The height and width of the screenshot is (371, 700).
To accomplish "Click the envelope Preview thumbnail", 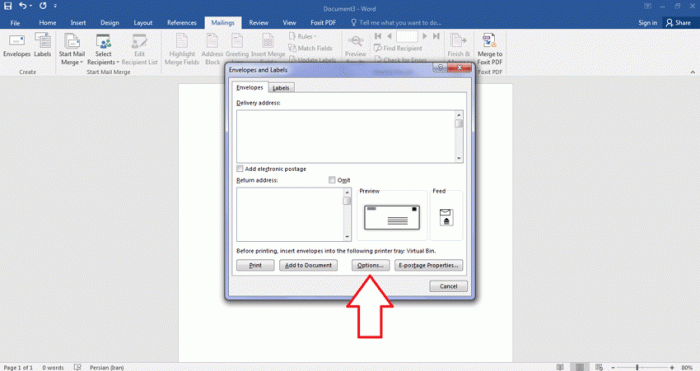I will [x=392, y=217].
